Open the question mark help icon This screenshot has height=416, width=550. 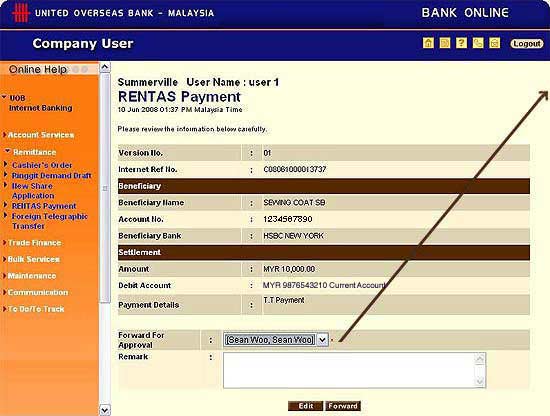coord(461,43)
